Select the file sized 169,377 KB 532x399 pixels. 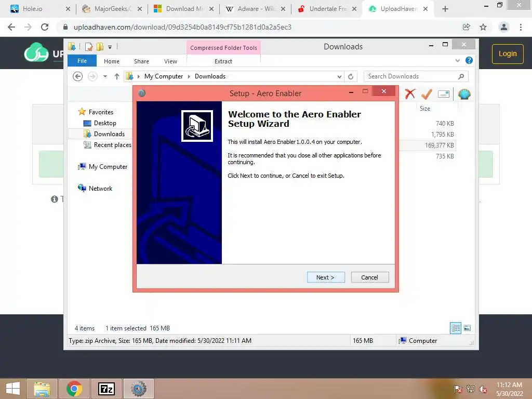click(x=440, y=145)
